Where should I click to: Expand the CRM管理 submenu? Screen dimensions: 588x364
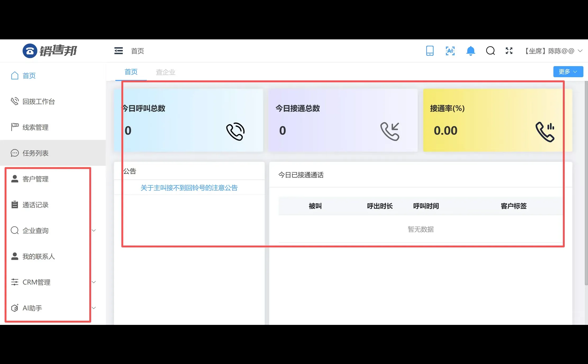click(x=94, y=282)
